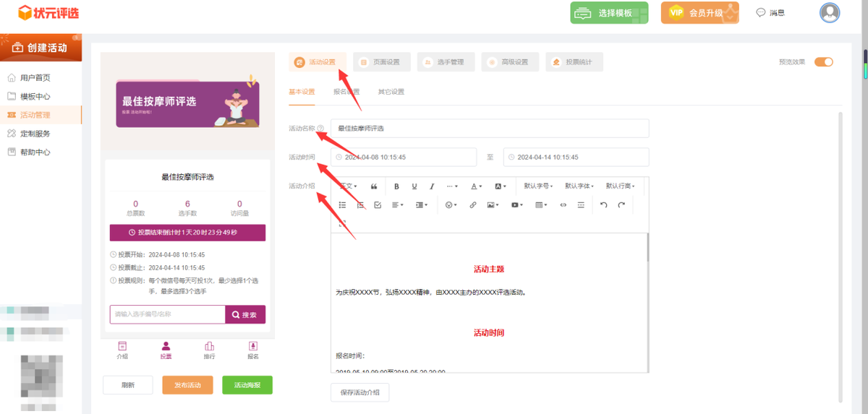
Task: Open the font color picker dropdown
Action: point(476,186)
